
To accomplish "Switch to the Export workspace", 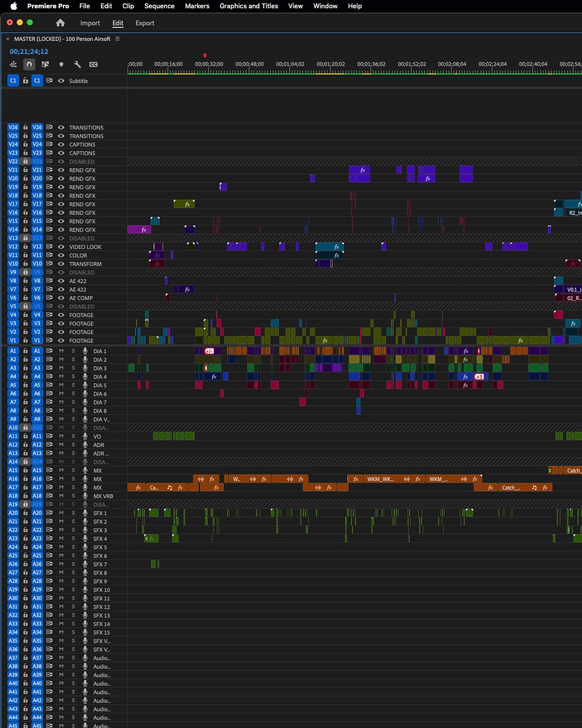I will point(144,23).
